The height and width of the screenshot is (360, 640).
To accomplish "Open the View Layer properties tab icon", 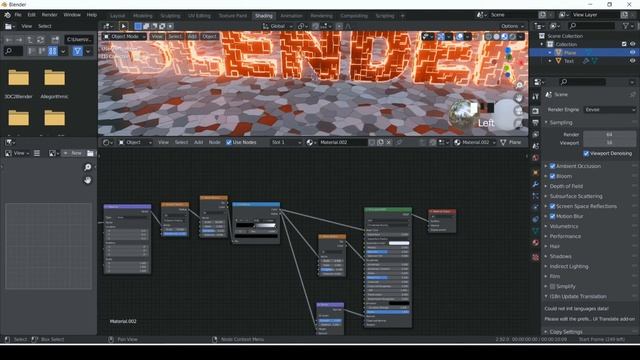I will (x=536, y=134).
